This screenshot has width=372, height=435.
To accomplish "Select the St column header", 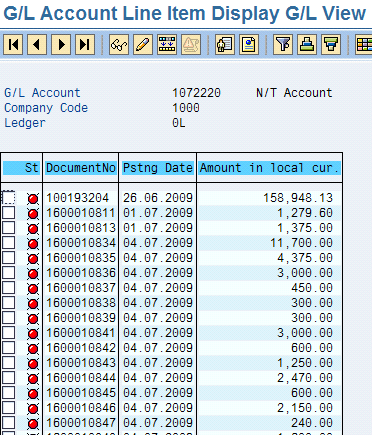I will pos(22,168).
